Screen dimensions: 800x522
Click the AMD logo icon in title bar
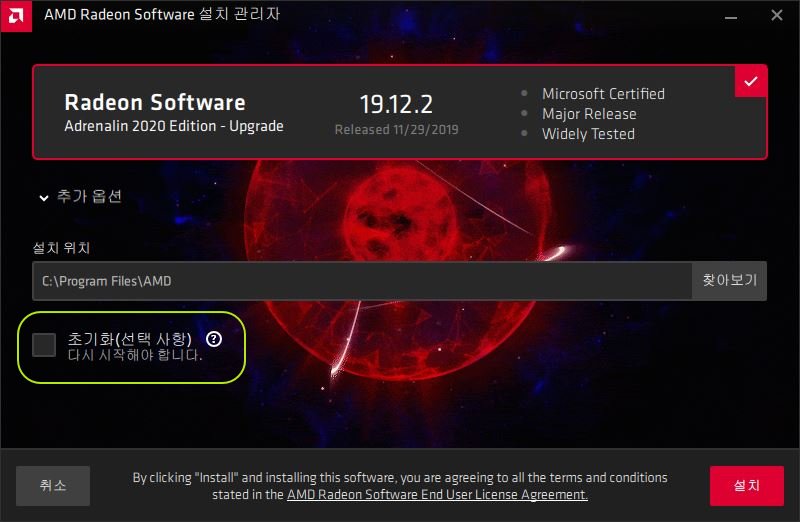pyautogui.click(x=16, y=16)
